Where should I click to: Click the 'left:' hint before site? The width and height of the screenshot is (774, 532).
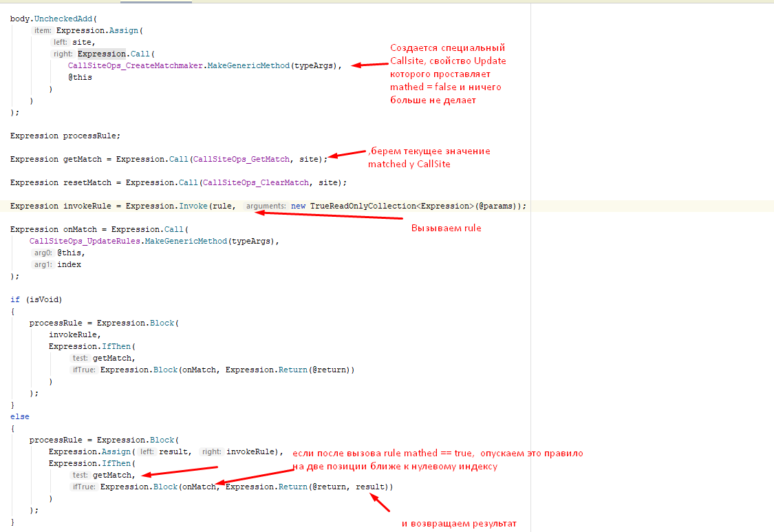[61, 43]
